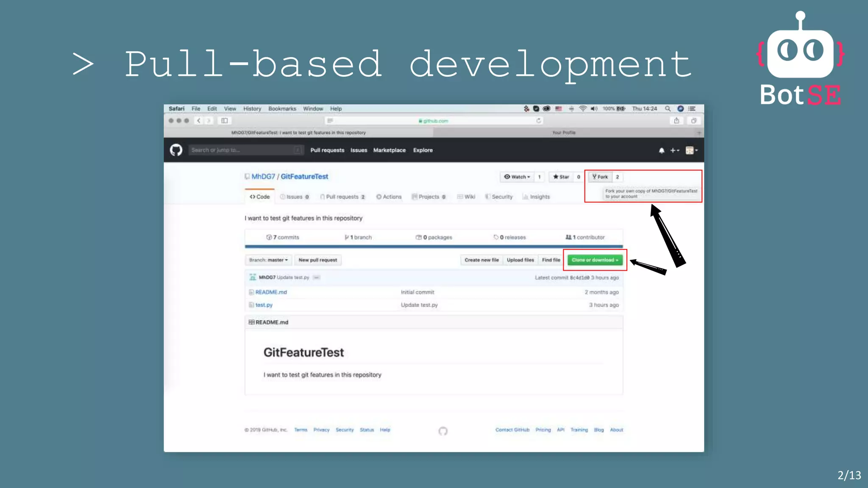Open the plus create-new menu
The image size is (868, 488).
coord(674,150)
